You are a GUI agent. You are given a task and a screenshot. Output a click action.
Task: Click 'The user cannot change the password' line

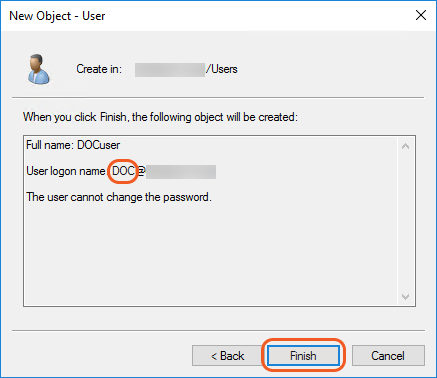[119, 197]
